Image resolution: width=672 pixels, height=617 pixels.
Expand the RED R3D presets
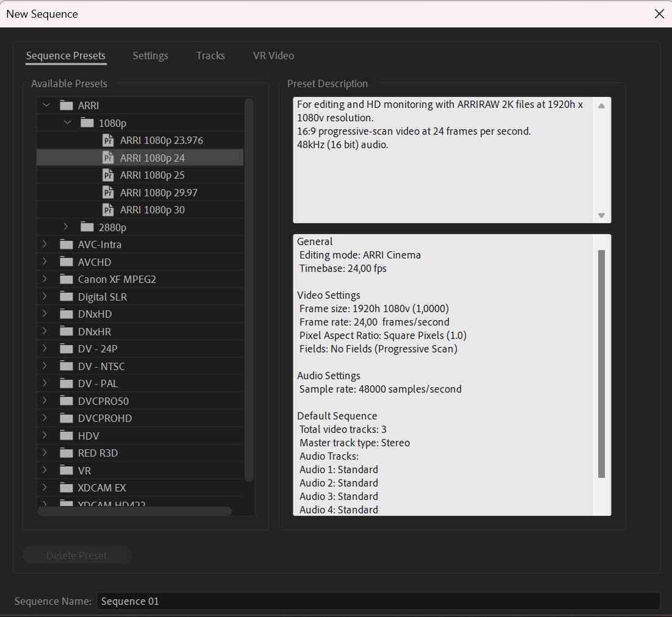pyautogui.click(x=45, y=452)
